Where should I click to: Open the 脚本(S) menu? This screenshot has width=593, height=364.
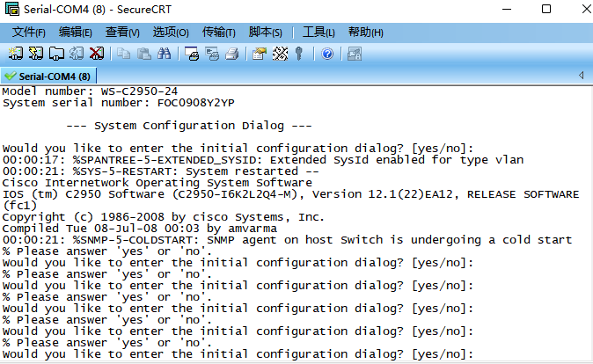click(x=265, y=33)
